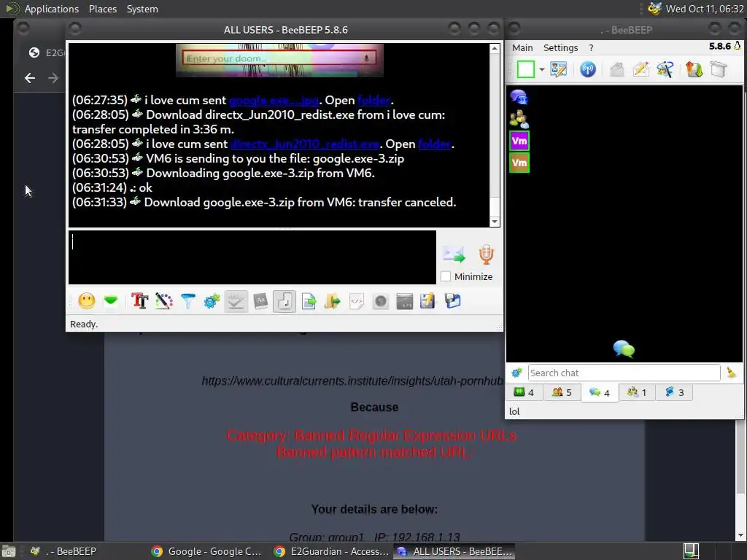
Task: Click the send message arrow button
Action: point(454,254)
